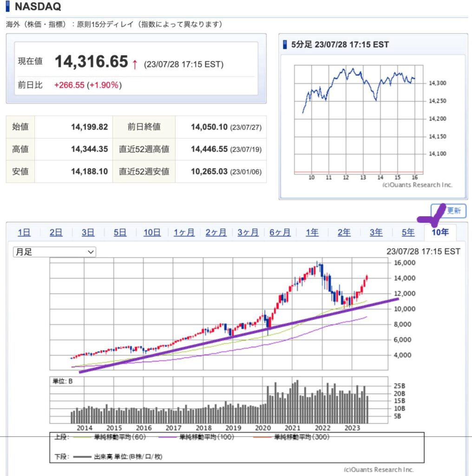Click the previous close 14,050.10

point(209,127)
